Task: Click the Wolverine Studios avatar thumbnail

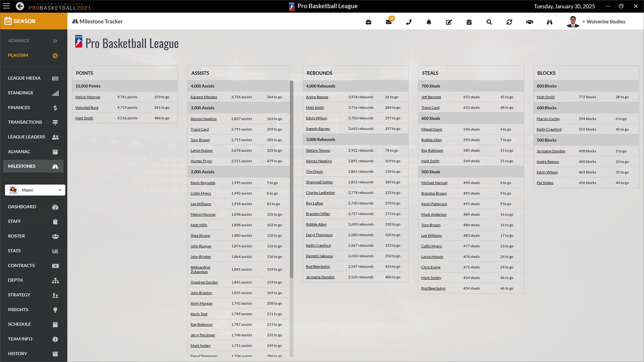Action: click(573, 21)
